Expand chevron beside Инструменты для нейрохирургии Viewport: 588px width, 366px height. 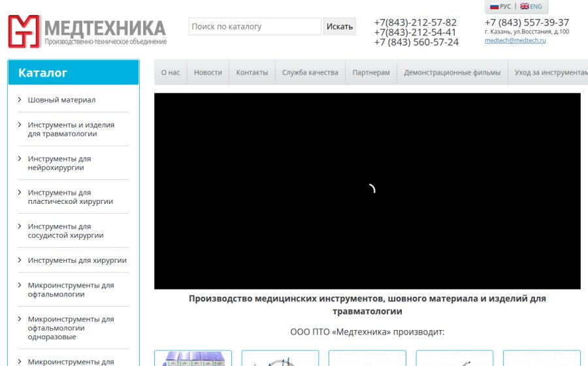[20, 158]
